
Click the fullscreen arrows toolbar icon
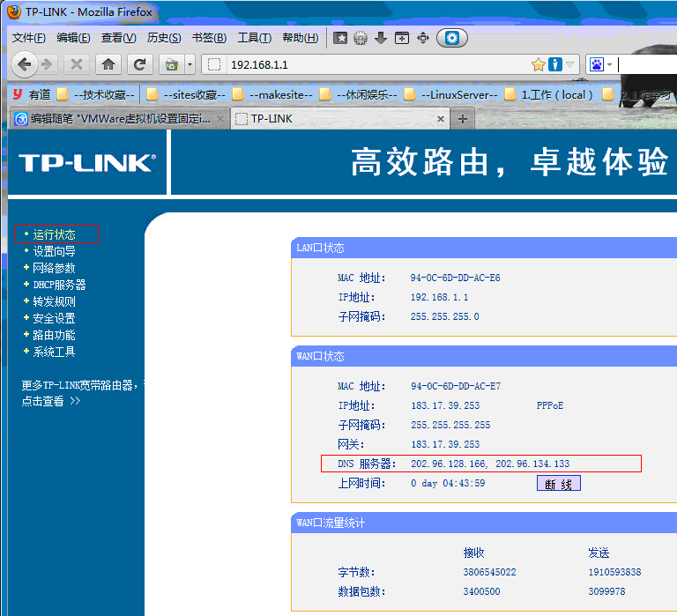[x=423, y=39]
